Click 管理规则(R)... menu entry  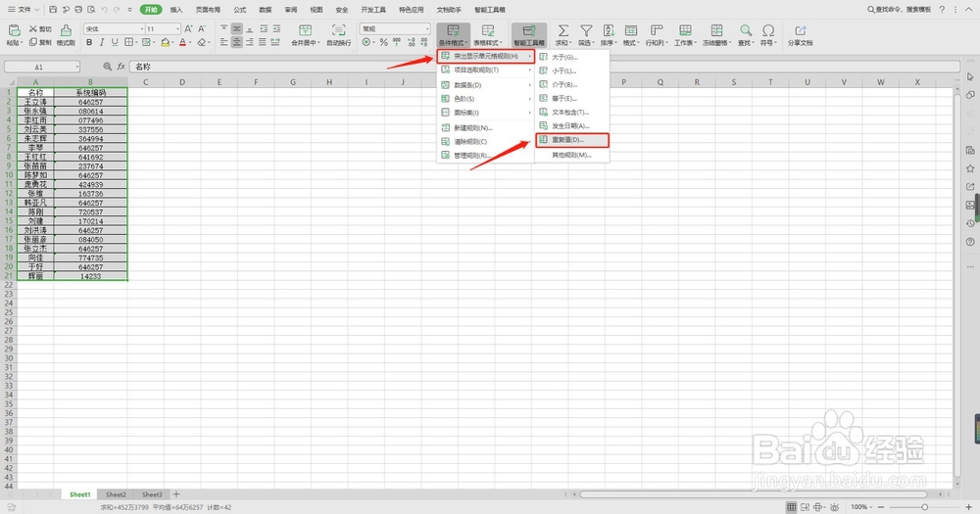click(486, 155)
